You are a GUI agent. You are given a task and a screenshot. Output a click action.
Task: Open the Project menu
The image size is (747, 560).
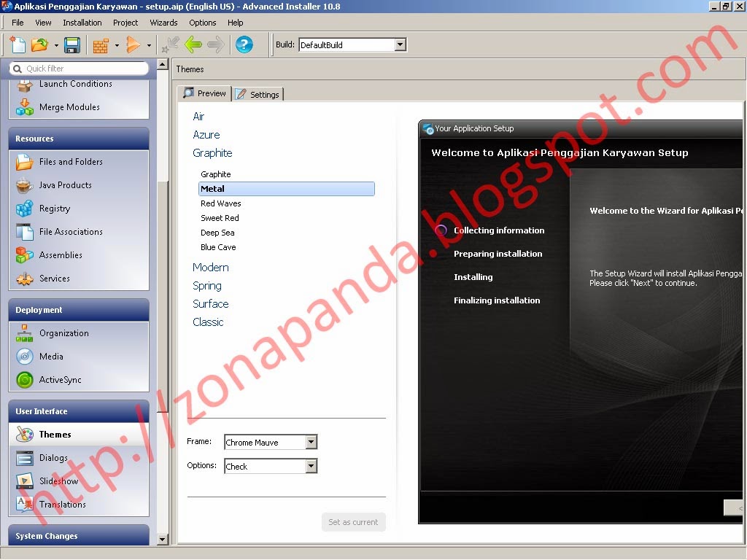point(125,23)
